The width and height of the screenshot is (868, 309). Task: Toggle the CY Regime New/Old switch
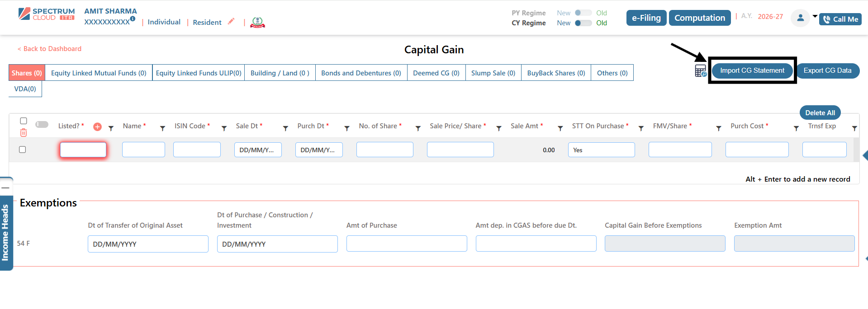(583, 23)
